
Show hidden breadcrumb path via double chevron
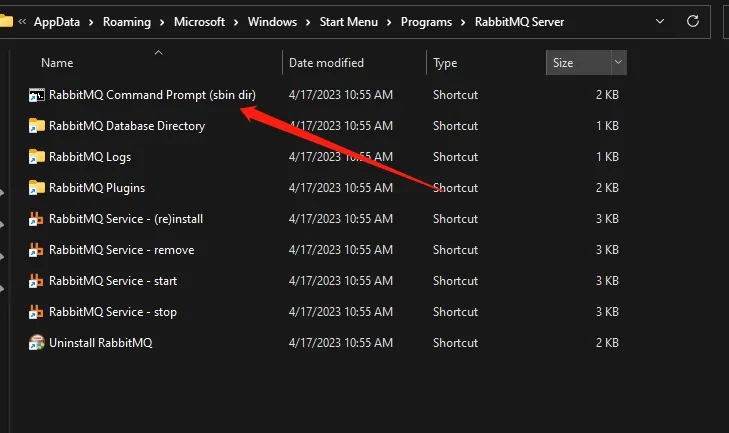(22, 21)
